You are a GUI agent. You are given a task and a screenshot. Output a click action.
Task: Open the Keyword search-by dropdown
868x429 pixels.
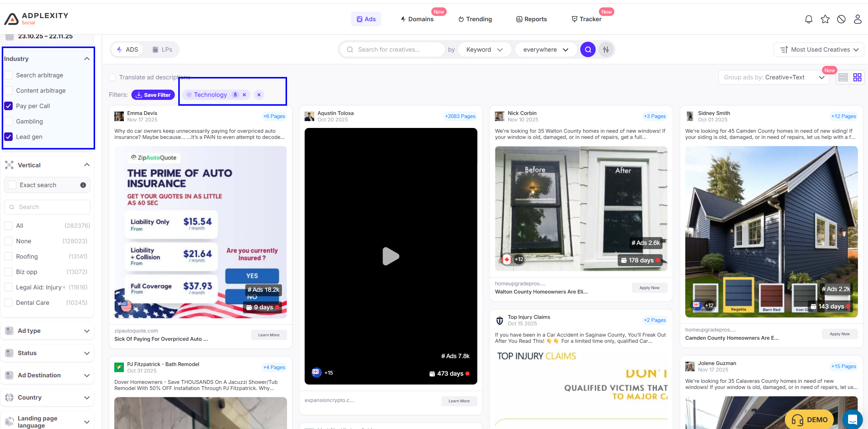point(484,50)
